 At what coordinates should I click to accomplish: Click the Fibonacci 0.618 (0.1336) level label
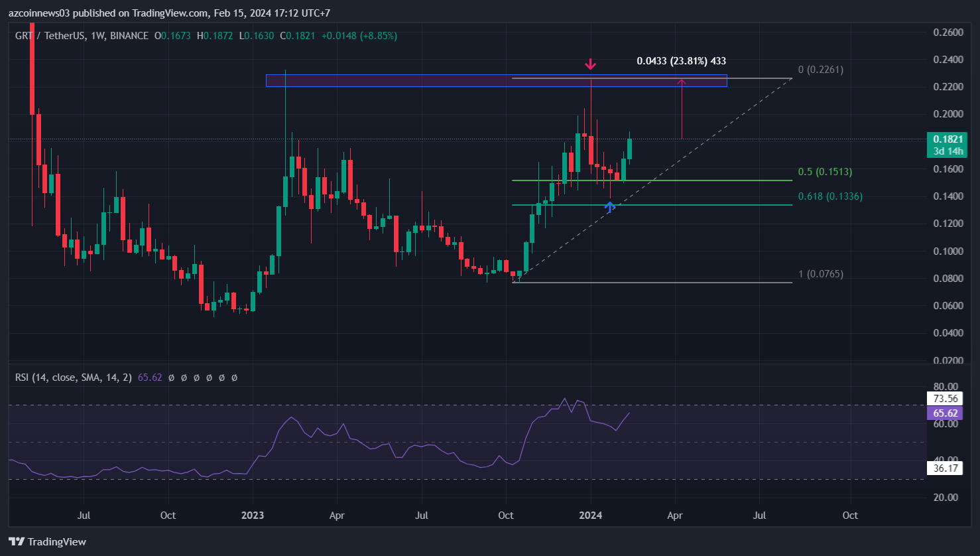click(830, 196)
